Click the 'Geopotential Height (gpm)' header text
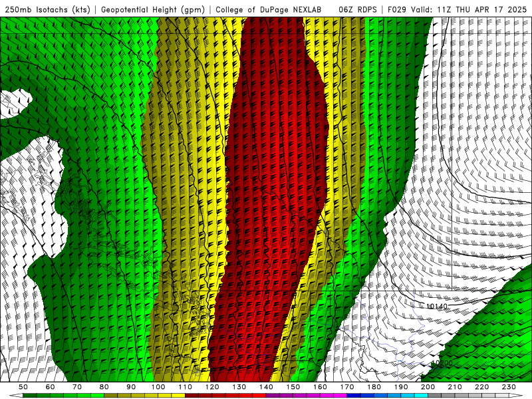Image resolution: width=532 pixels, height=399 pixels. click(x=153, y=9)
